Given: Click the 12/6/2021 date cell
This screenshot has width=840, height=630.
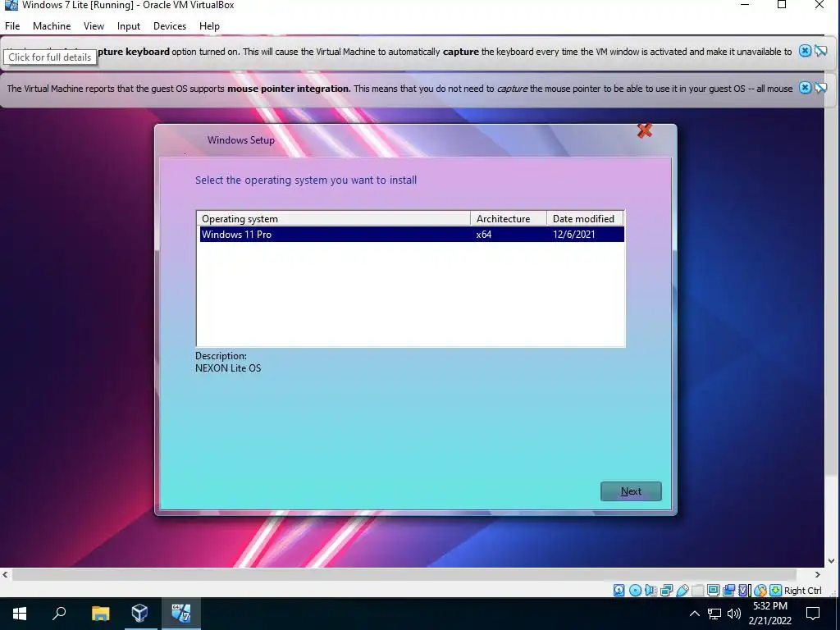Looking at the screenshot, I should pyautogui.click(x=573, y=234).
